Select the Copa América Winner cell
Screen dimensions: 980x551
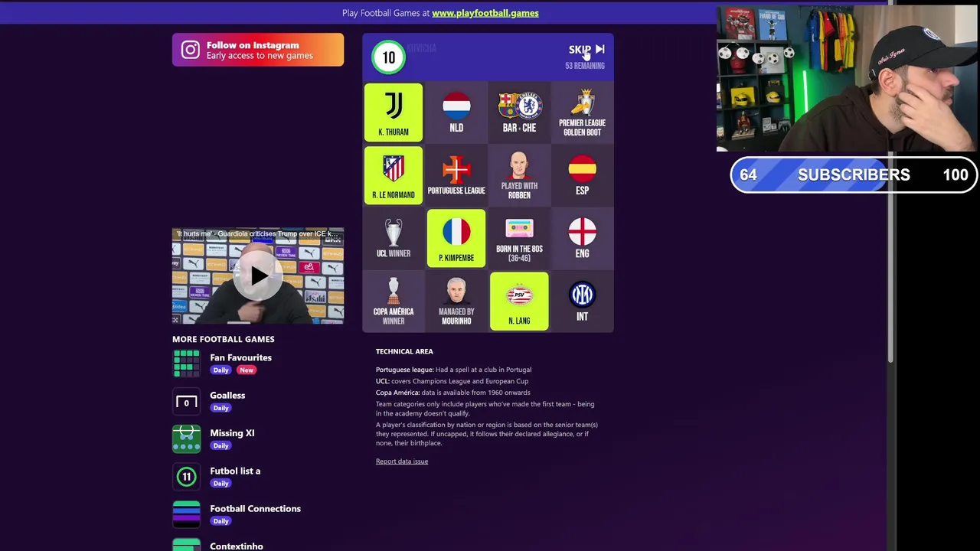[394, 301]
